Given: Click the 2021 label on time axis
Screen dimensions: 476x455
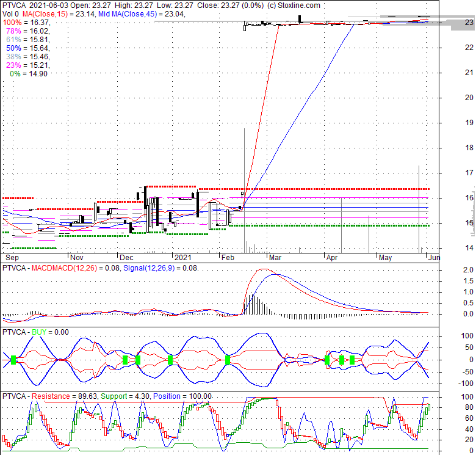Looking at the screenshot, I should [183, 258].
